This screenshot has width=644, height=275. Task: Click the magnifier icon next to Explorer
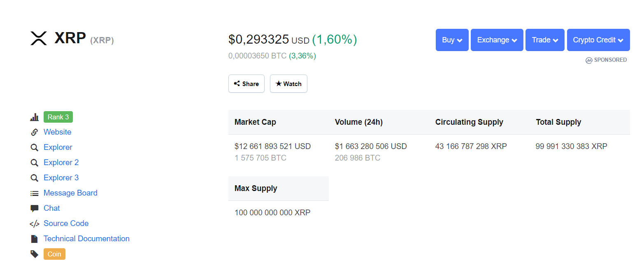[x=35, y=147]
